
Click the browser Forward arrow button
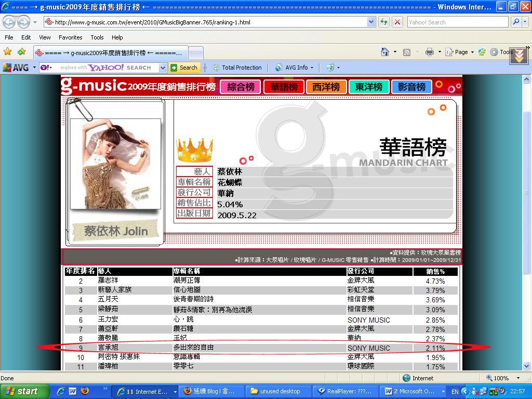point(24,22)
